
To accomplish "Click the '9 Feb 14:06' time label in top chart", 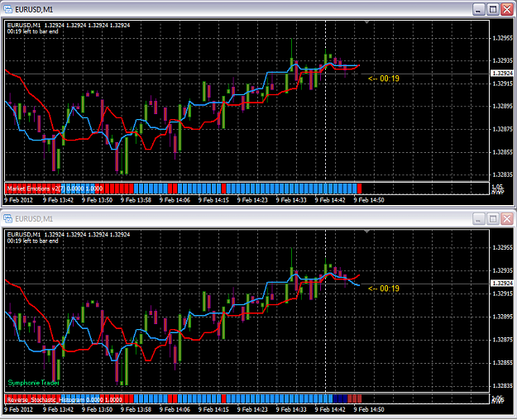I will coord(175,200).
